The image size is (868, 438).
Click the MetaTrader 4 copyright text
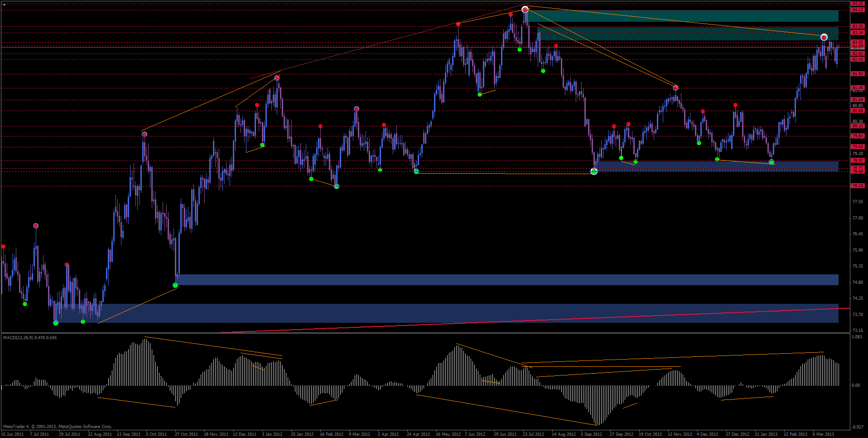pyautogui.click(x=57, y=426)
